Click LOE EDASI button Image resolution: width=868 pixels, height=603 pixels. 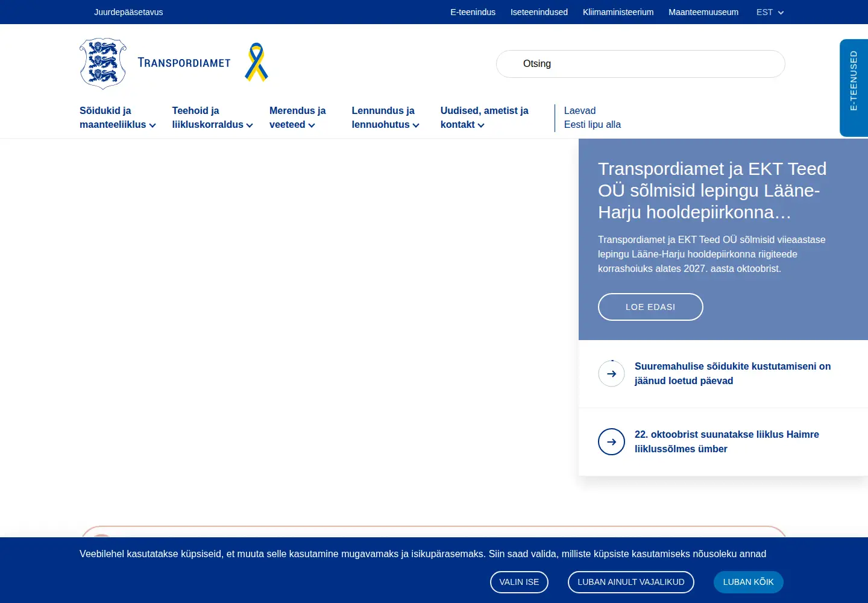tap(650, 307)
